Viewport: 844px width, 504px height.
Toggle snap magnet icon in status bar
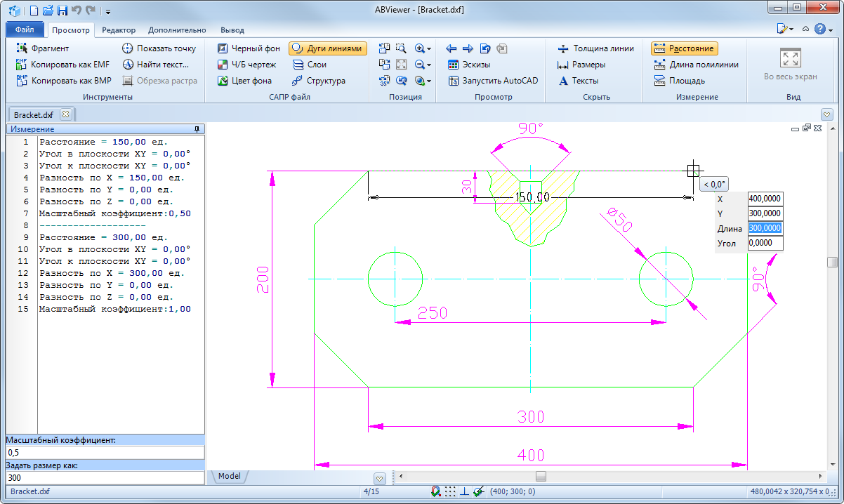(x=436, y=491)
